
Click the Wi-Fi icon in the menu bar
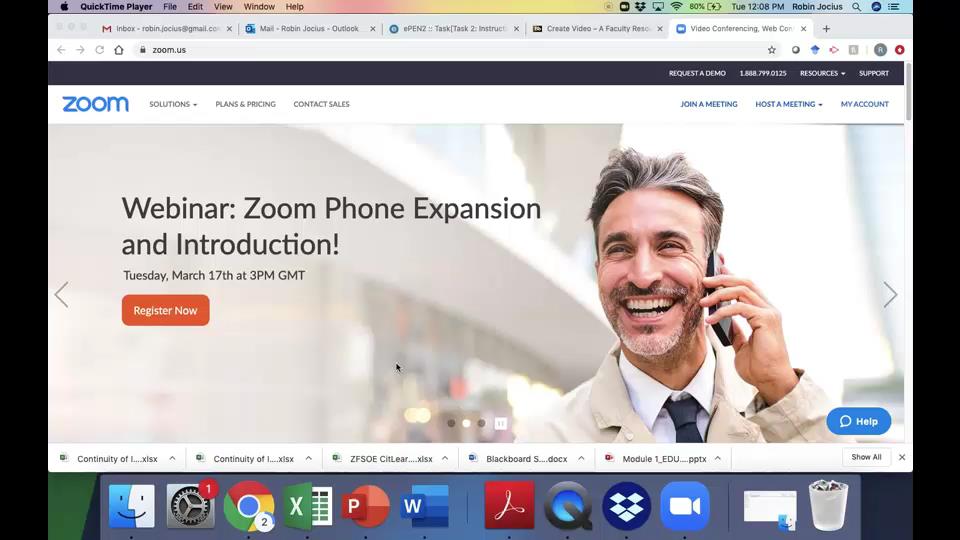677,7
